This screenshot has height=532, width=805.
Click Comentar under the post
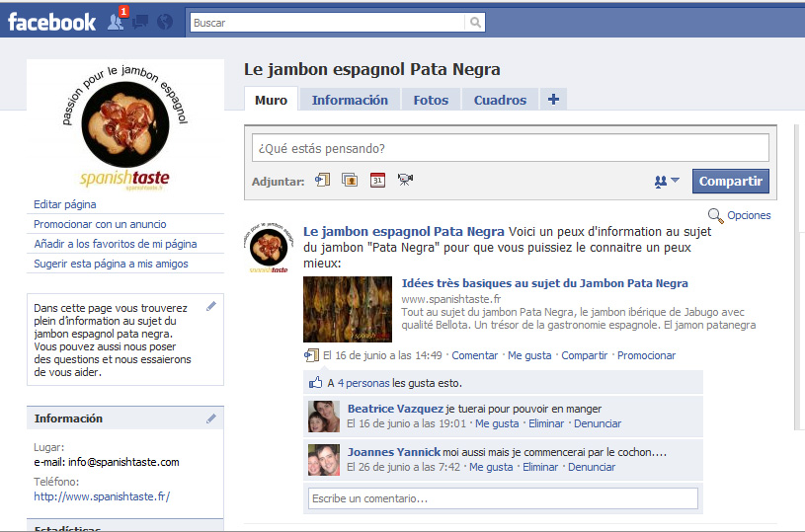(x=474, y=355)
